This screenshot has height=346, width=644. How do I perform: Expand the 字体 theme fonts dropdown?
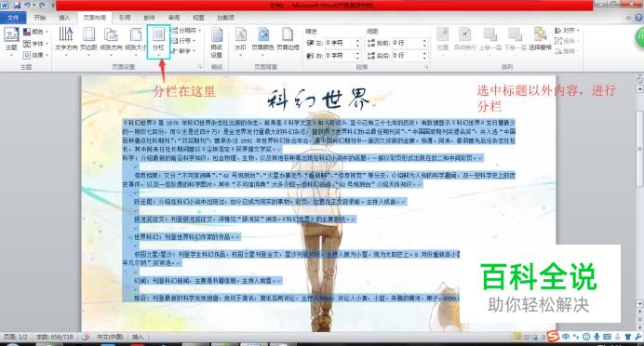click(x=36, y=43)
